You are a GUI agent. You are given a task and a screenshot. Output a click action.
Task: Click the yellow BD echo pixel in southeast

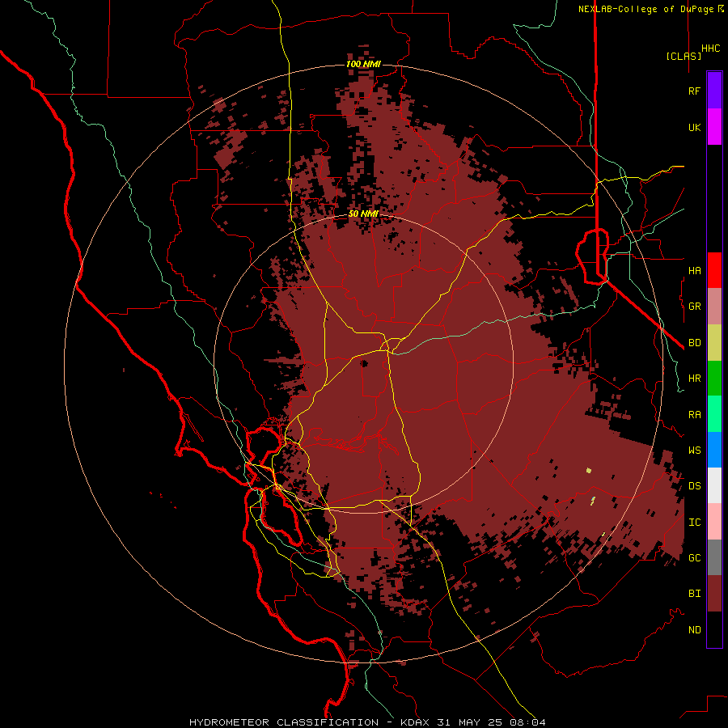coord(589,470)
